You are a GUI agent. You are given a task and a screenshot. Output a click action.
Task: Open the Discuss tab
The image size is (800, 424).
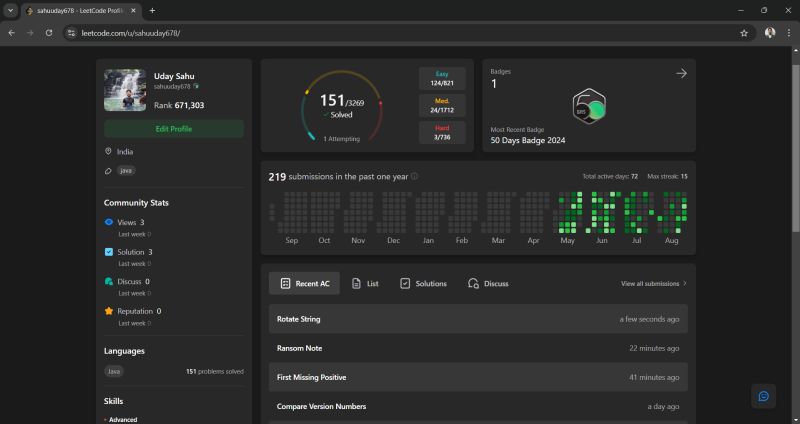click(x=488, y=284)
